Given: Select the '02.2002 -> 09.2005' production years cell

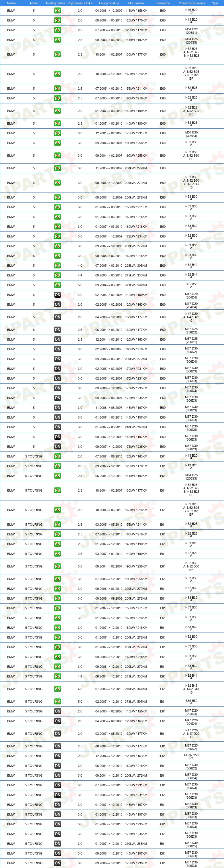Looking at the screenshot, I should coord(109,349).
